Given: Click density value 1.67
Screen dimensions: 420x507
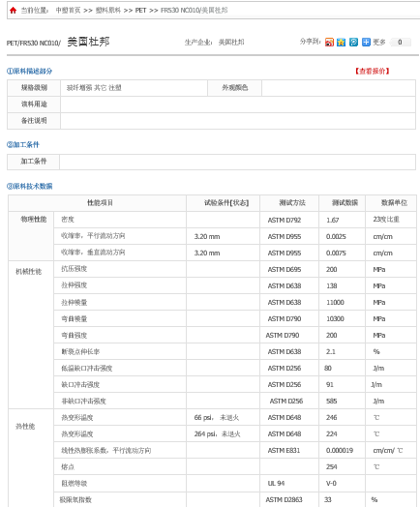Looking at the screenshot, I should pos(332,221).
